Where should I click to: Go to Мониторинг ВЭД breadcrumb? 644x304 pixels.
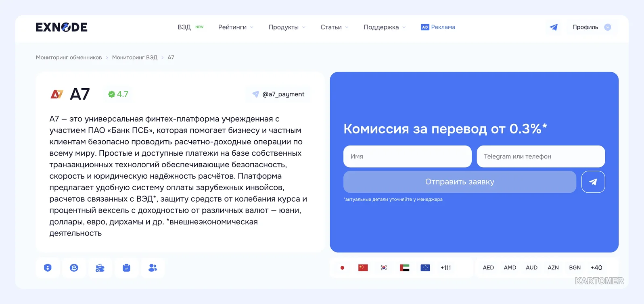tap(135, 57)
